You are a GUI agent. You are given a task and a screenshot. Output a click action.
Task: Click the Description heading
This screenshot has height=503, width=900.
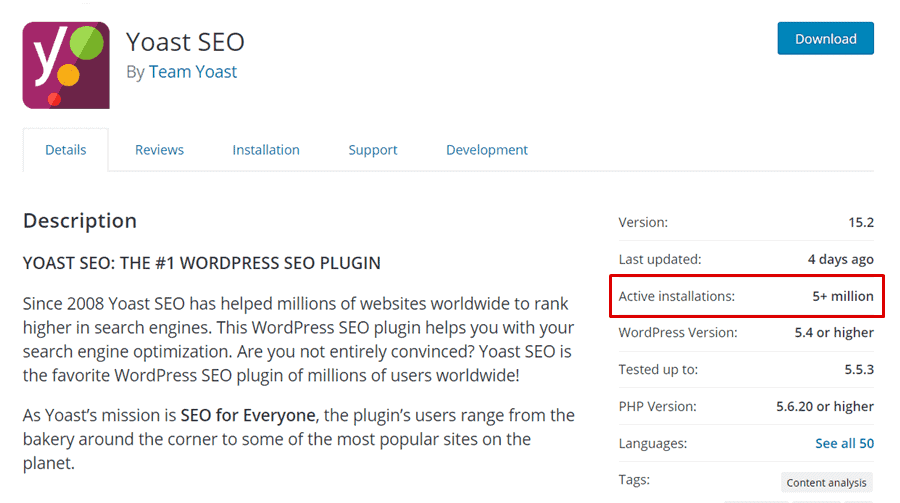point(80,221)
